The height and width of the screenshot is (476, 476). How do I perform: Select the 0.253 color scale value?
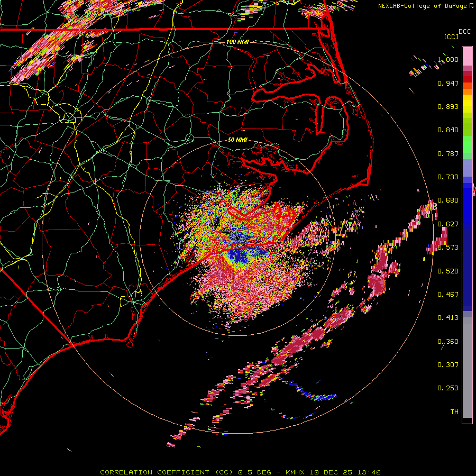pos(448,388)
